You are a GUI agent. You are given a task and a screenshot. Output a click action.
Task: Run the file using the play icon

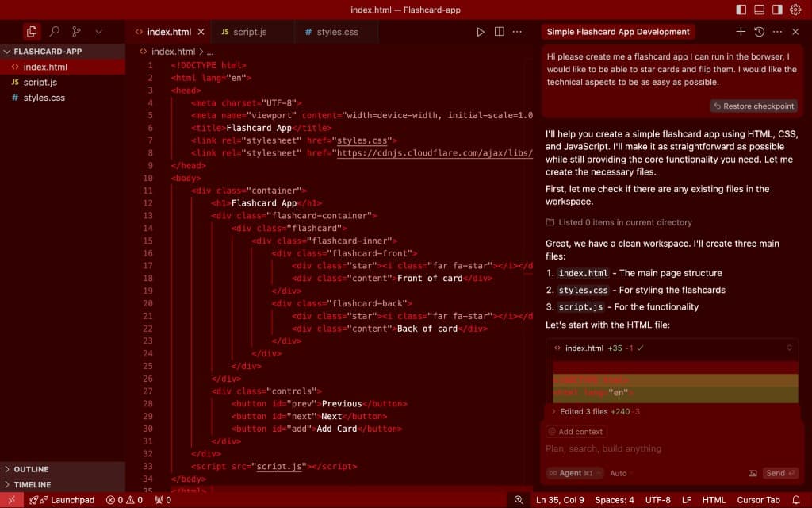tap(481, 31)
